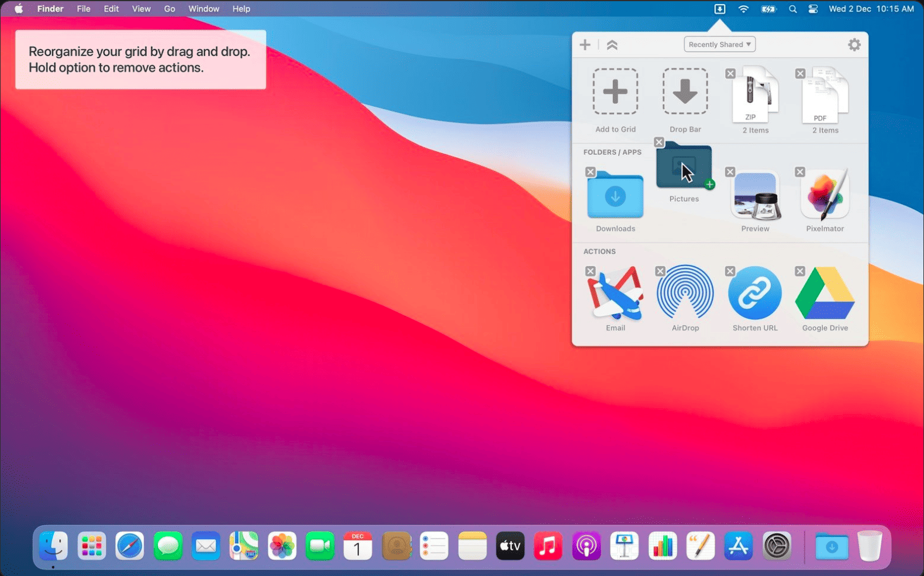Open Control Center in the menu bar
Screen dimensions: 924x576
(x=813, y=9)
